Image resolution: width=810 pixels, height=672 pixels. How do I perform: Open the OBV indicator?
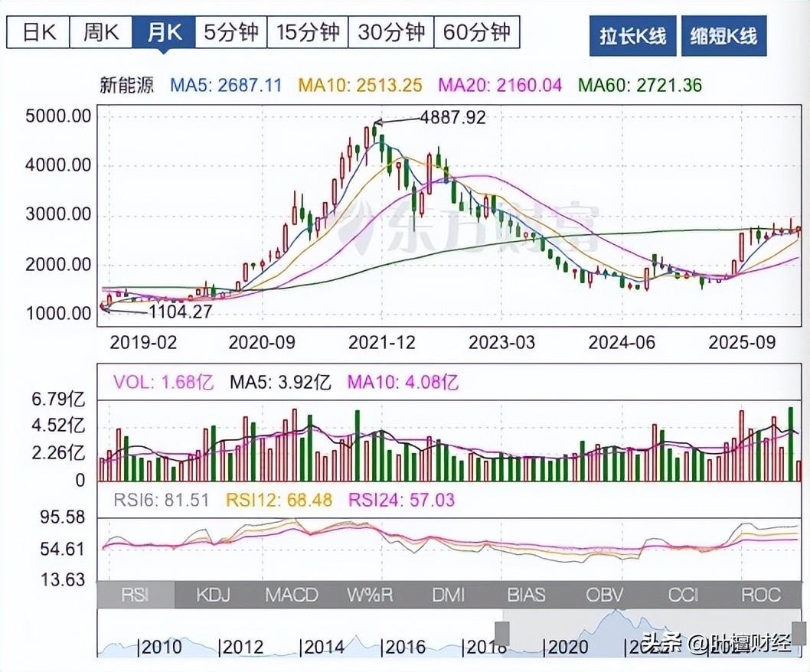[606, 595]
